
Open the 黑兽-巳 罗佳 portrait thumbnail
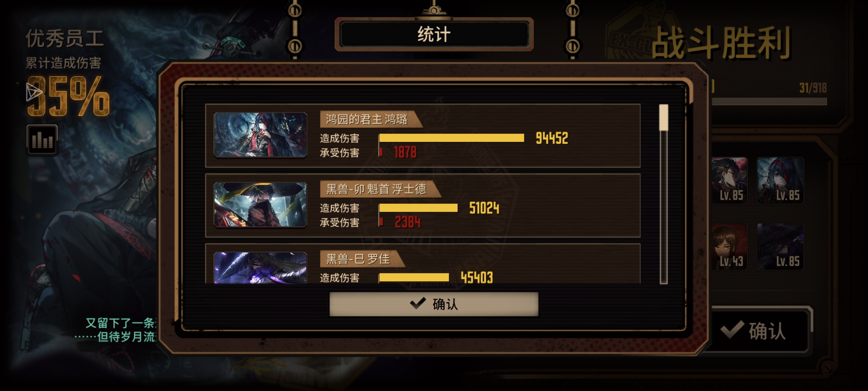[x=260, y=268]
